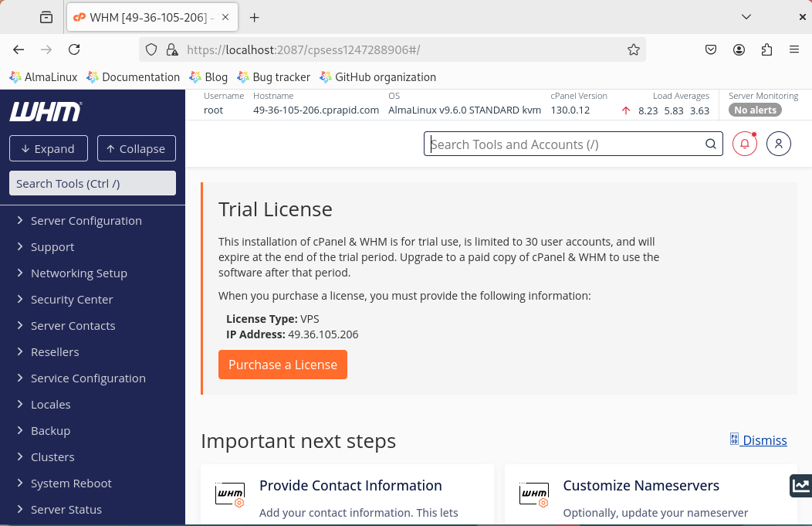Viewport: 812px width, 526px height.
Task: Click the tracking protection shield icon
Action: click(x=151, y=49)
